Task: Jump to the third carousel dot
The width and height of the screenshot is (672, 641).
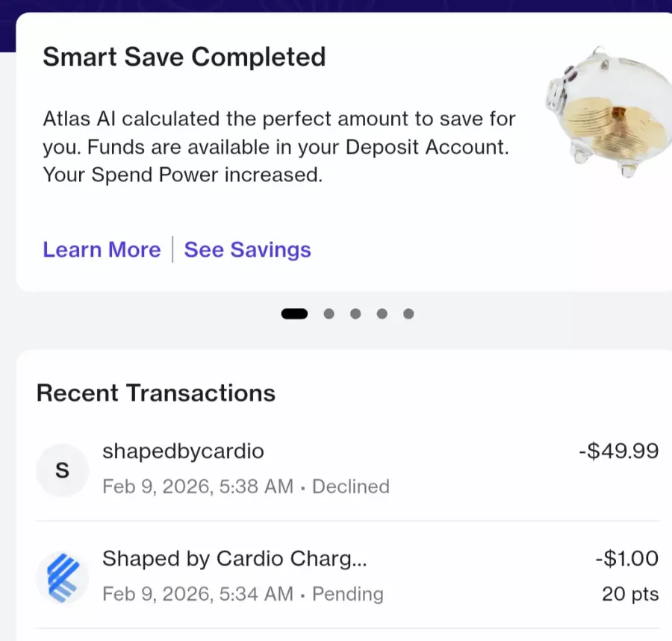Action: click(355, 314)
